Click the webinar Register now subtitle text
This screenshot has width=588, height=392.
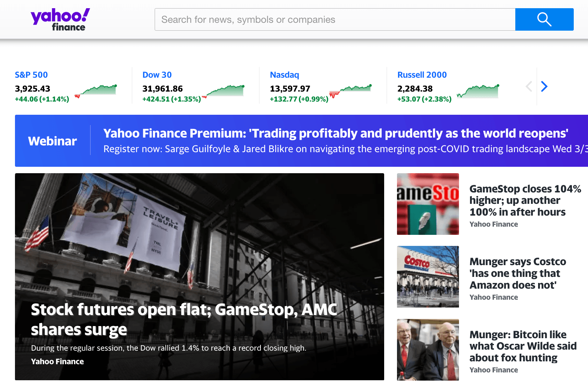(345, 149)
